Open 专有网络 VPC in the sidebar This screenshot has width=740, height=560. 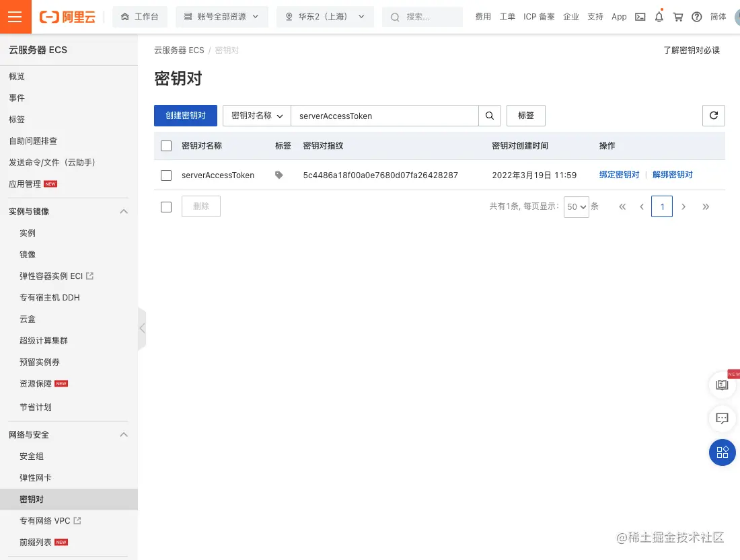[50, 521]
